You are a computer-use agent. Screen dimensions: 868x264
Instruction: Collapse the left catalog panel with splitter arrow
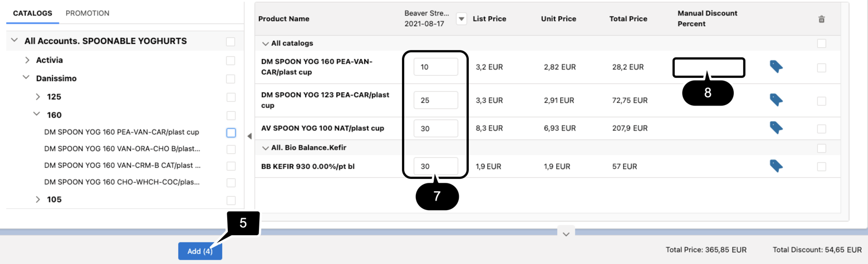pos(249,136)
